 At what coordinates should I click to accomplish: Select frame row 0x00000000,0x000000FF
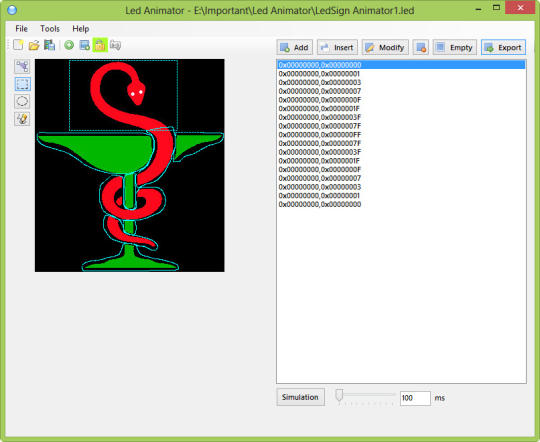(x=401, y=135)
